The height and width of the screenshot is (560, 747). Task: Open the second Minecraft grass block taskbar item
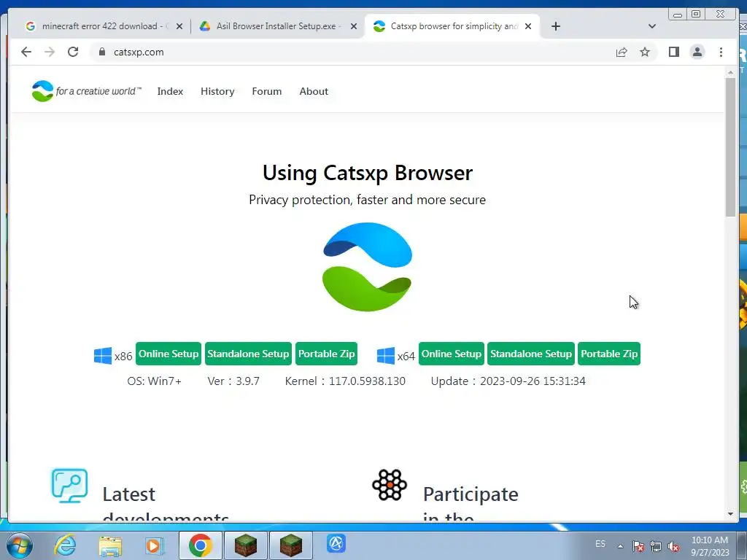click(291, 545)
